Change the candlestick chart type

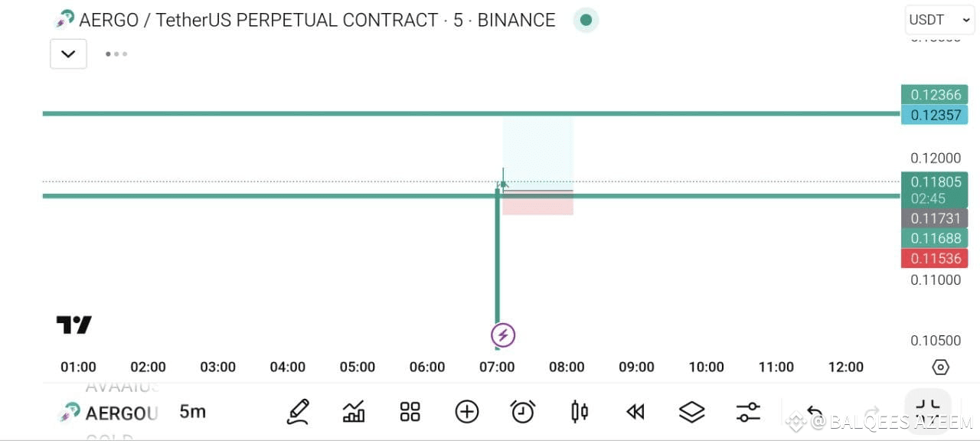580,412
